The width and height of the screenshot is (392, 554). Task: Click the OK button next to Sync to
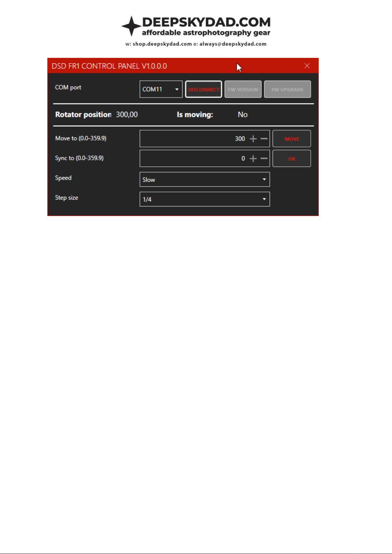(x=292, y=159)
